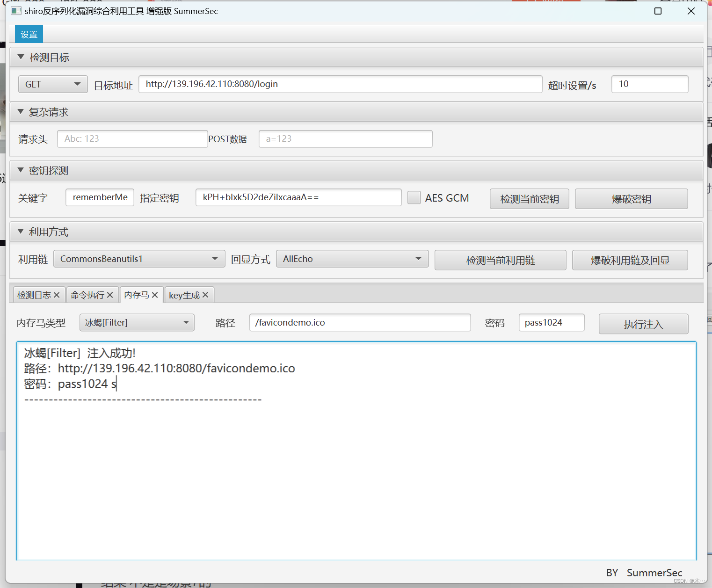Close the 内存马 tab
Image resolution: width=712 pixels, height=588 pixels.
(x=155, y=295)
